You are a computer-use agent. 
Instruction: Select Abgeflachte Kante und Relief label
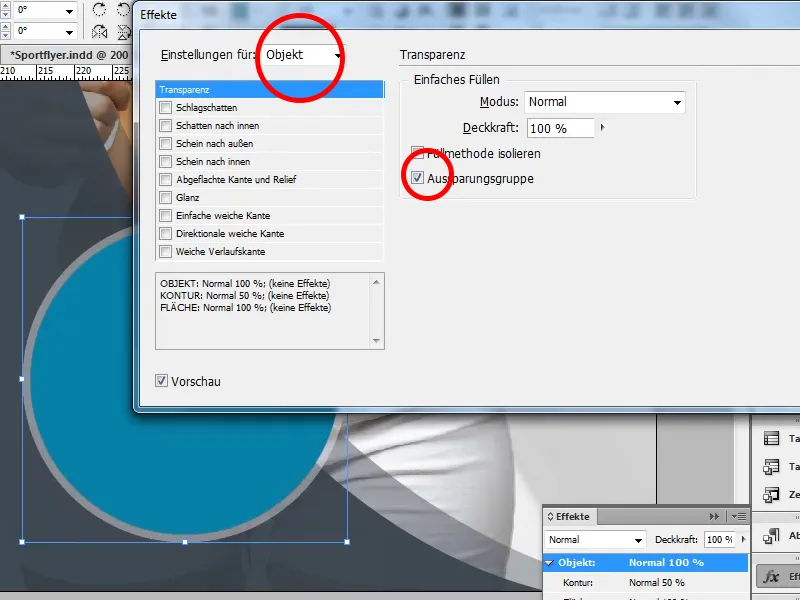236,180
